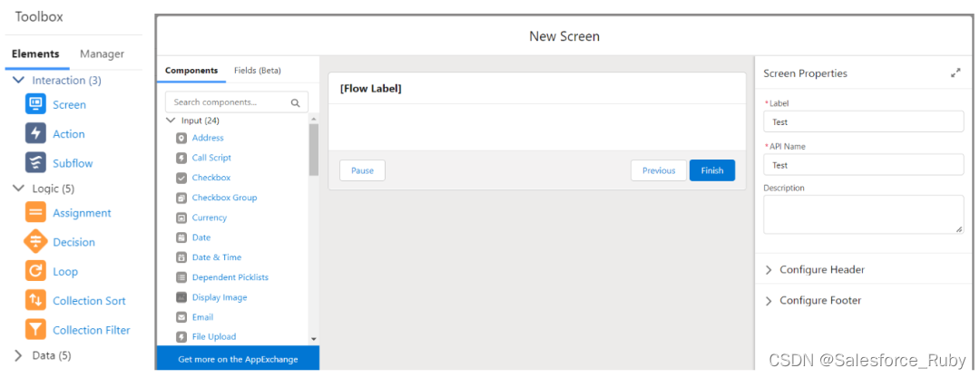The image size is (980, 378).
Task: Click the scrollbar up arrow
Action: click(x=314, y=119)
